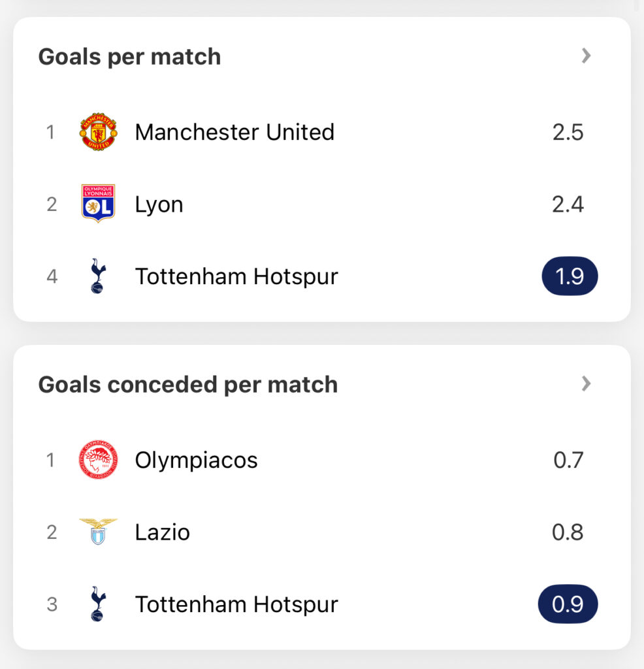Viewport: 644px width, 669px height.
Task: Click the Olympiacos club badge
Action: [98, 459]
